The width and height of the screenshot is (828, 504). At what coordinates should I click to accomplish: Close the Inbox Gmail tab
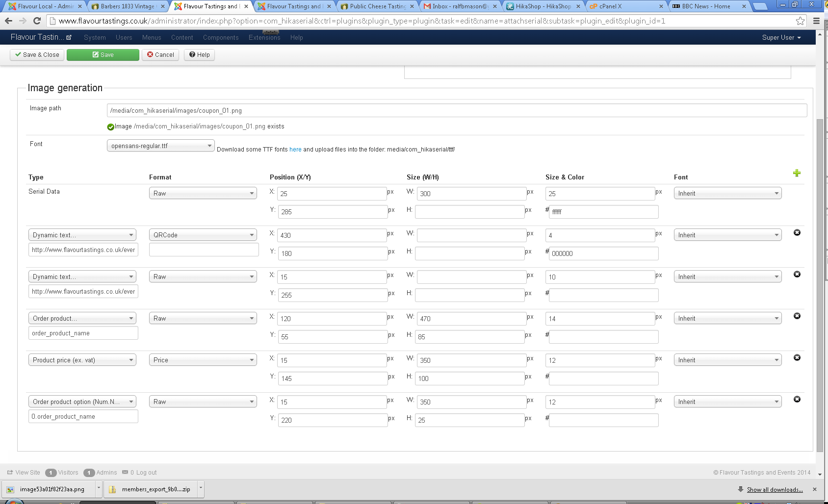pyautogui.click(x=495, y=6)
